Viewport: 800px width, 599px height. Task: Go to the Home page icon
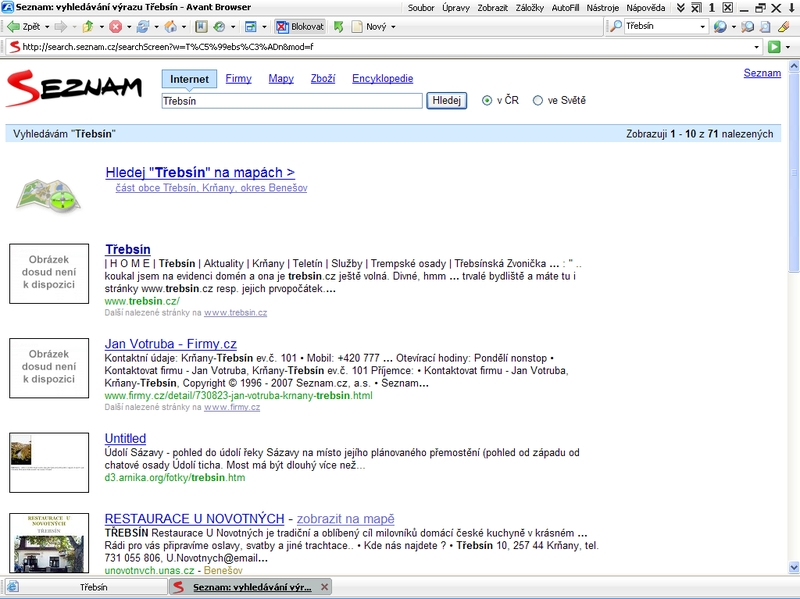pos(171,27)
